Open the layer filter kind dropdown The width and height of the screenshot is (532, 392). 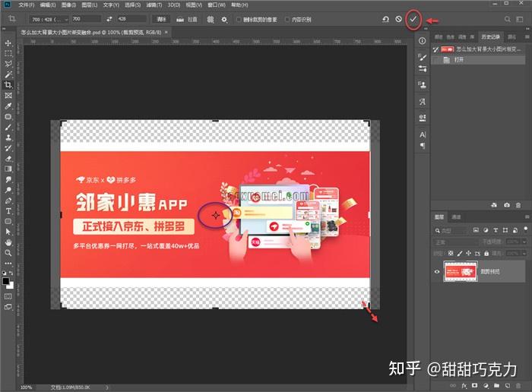450,231
